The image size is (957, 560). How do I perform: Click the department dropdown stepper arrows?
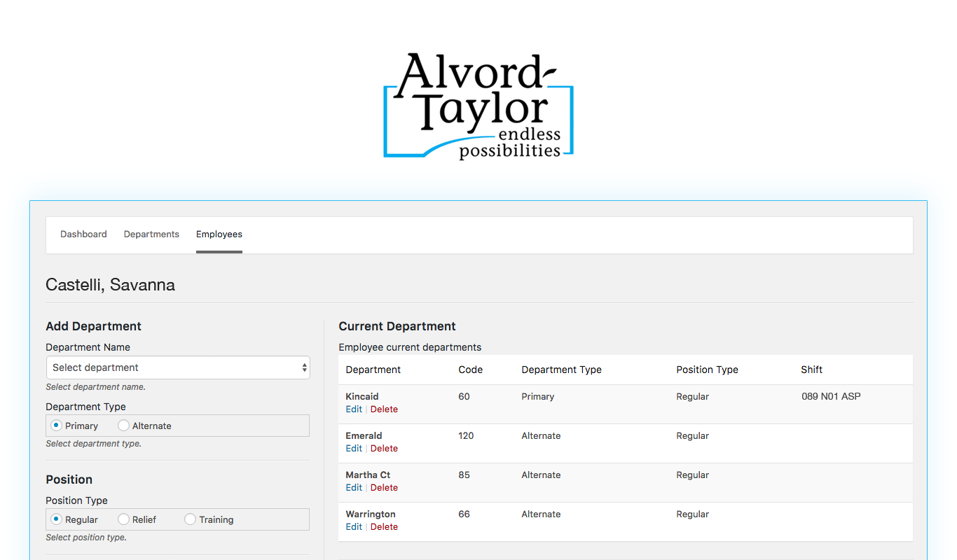click(x=304, y=367)
